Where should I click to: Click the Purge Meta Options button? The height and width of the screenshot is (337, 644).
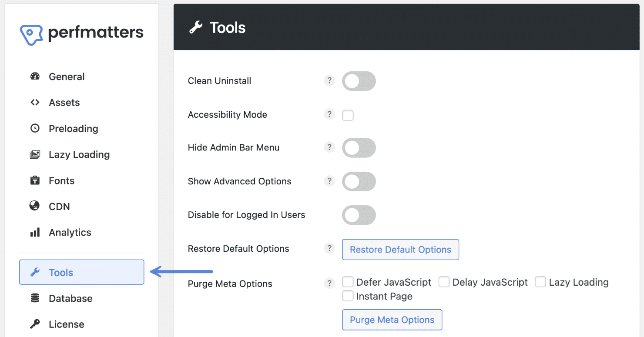coord(392,320)
